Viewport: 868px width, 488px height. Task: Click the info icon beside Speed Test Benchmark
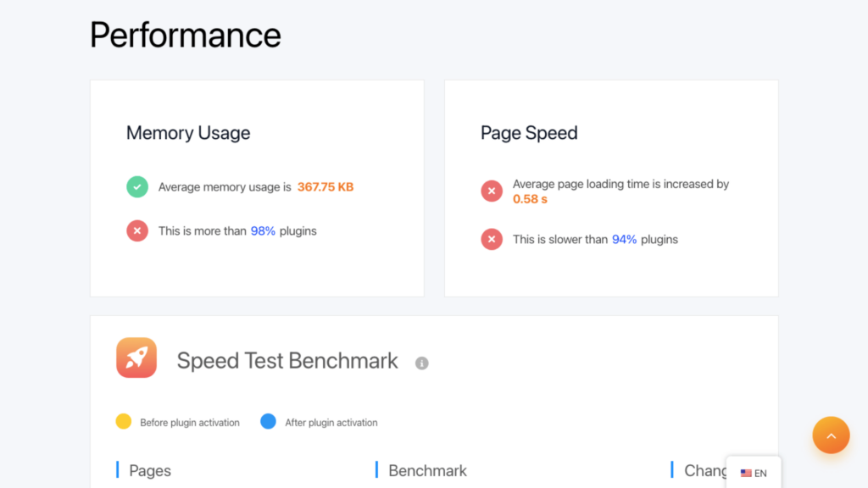[x=422, y=363]
